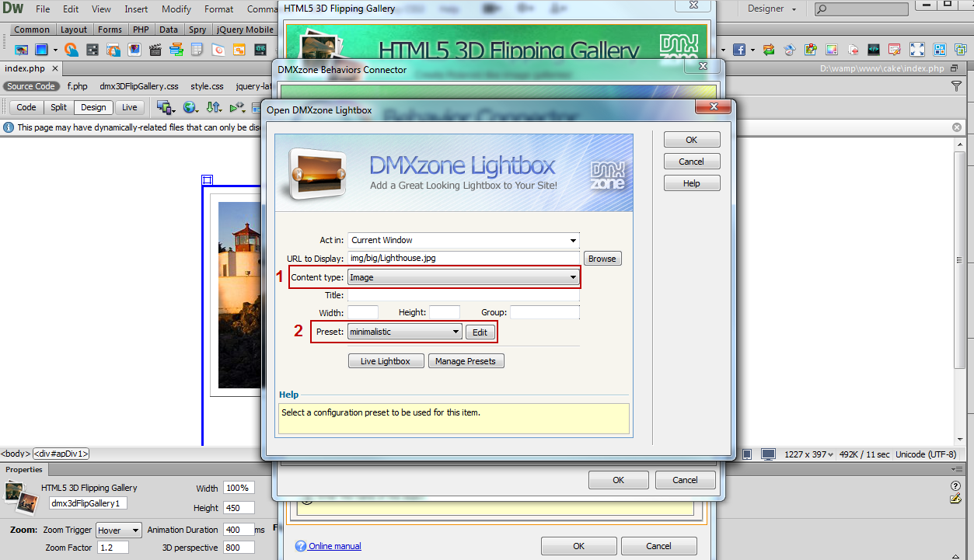Click the filter funnel icon
This screenshot has height=560, width=974.
[x=956, y=86]
